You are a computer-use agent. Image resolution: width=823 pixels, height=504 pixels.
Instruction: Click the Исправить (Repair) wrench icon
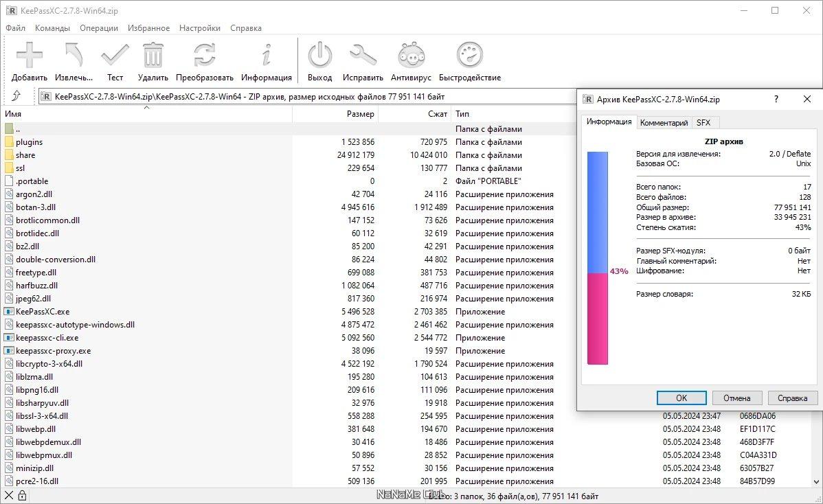point(363,56)
